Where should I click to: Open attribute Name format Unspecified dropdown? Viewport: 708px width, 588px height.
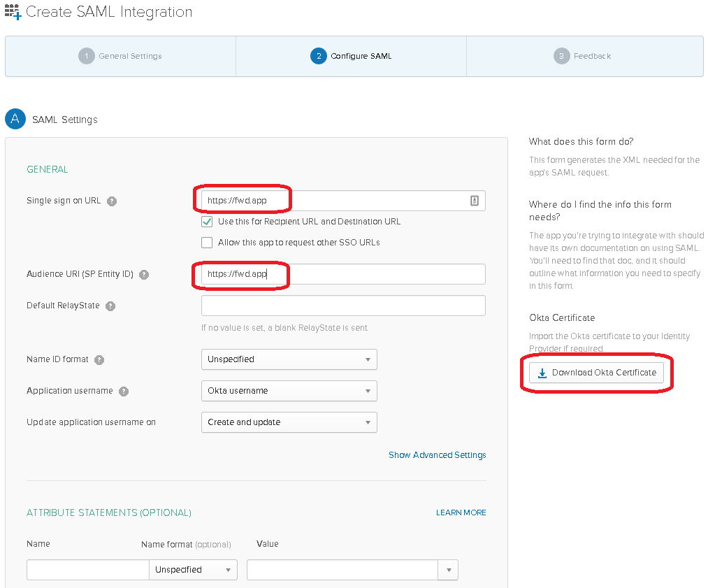194,570
